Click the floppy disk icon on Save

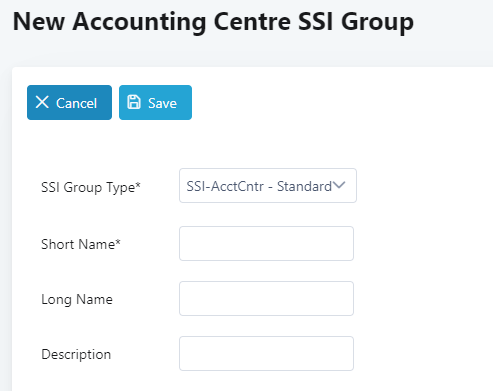click(x=134, y=102)
